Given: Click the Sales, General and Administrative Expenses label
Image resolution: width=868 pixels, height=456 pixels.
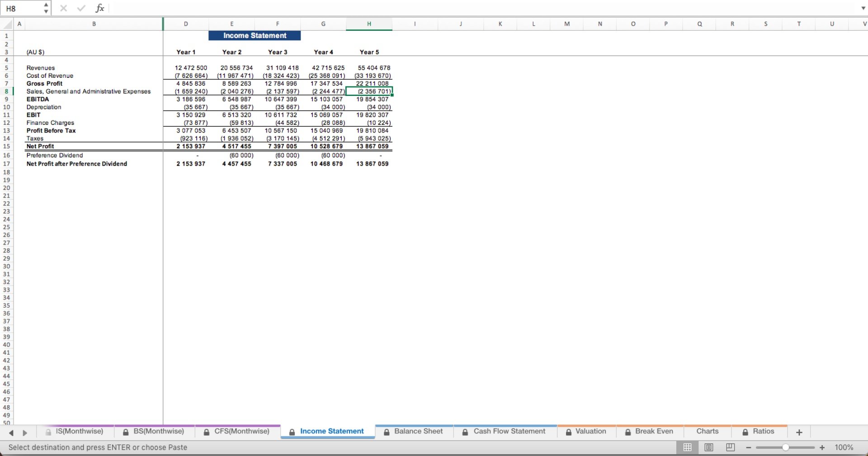Looking at the screenshot, I should pyautogui.click(x=89, y=91).
